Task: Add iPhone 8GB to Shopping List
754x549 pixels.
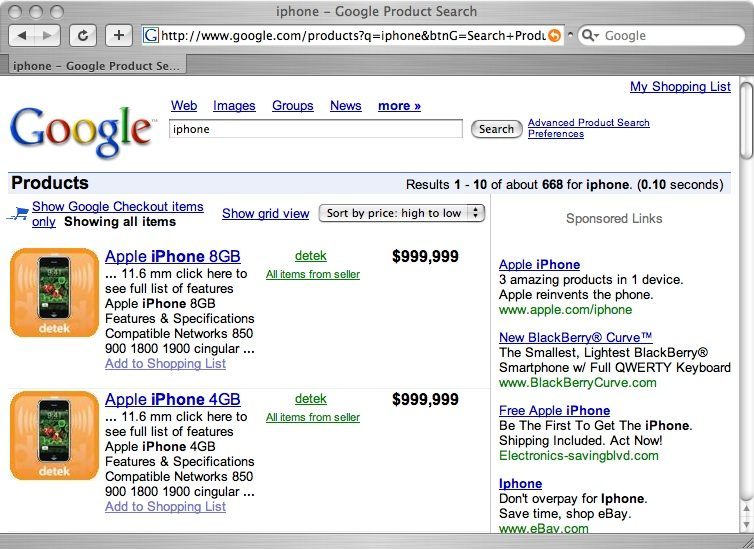Action: (165, 363)
